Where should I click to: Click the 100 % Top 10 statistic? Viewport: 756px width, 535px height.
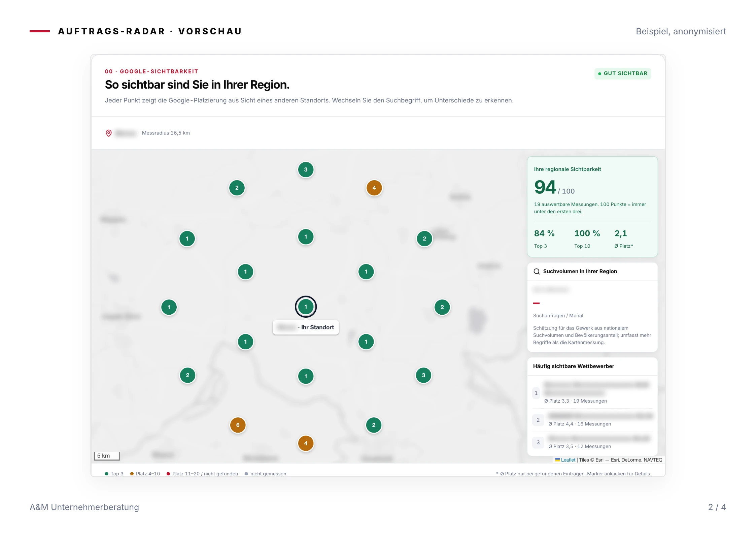coord(587,239)
